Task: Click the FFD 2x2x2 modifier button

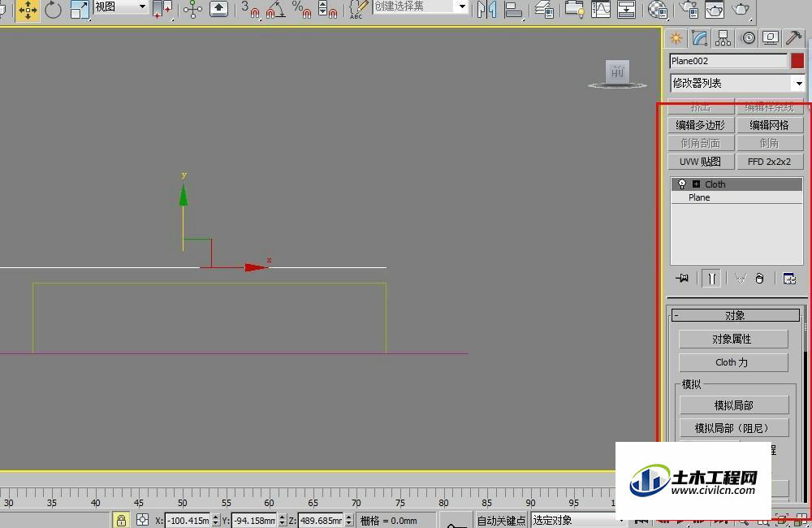Action: click(770, 162)
